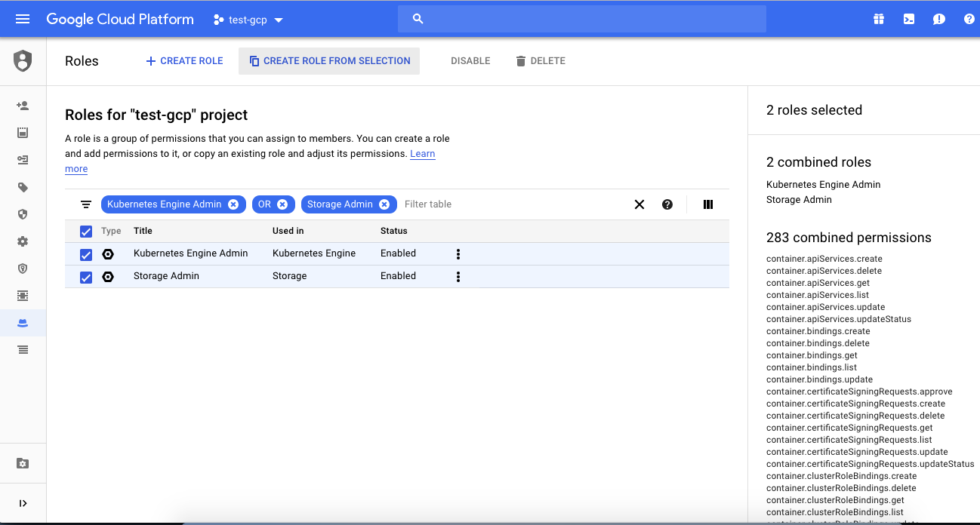Click the container.clusterRoleBindings.create permission
Image resolution: width=980 pixels, height=525 pixels.
(x=842, y=476)
